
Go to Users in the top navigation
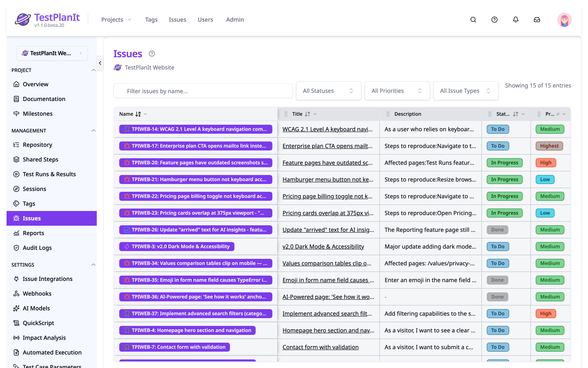(205, 20)
